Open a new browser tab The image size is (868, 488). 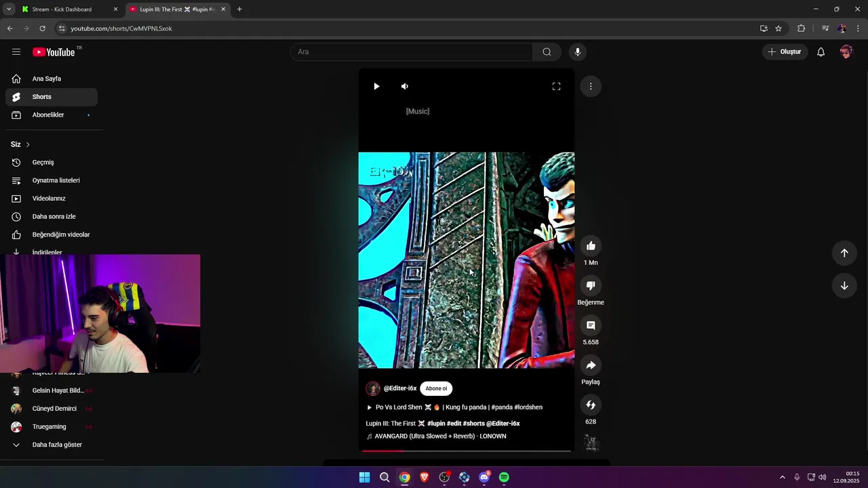pyautogui.click(x=239, y=9)
